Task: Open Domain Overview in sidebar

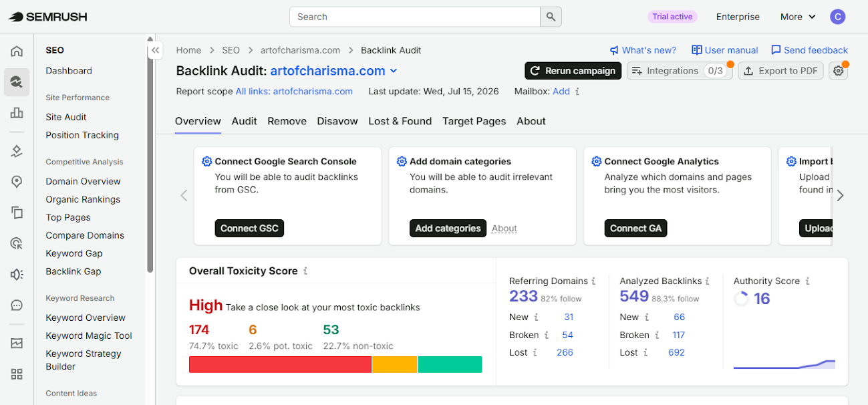Action: 83,181
